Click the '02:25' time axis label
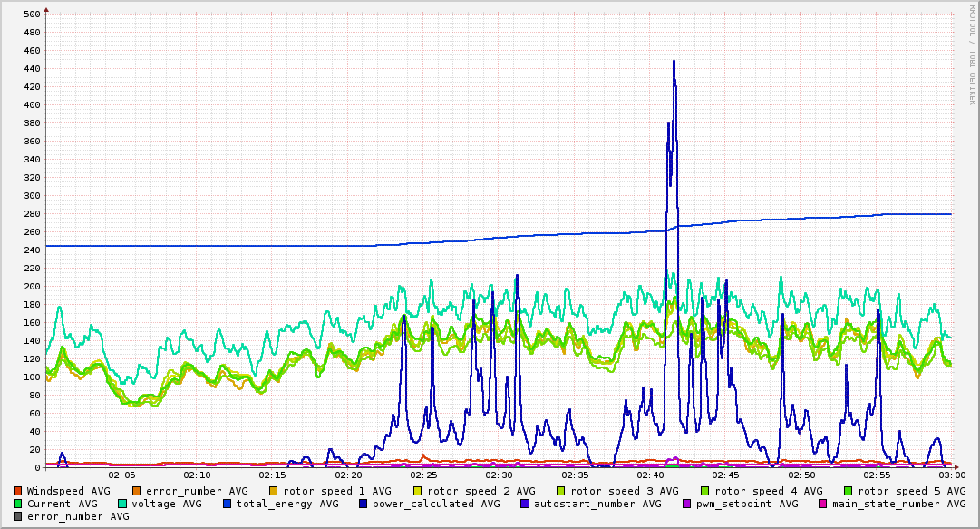The width and height of the screenshot is (980, 529). coord(423,475)
